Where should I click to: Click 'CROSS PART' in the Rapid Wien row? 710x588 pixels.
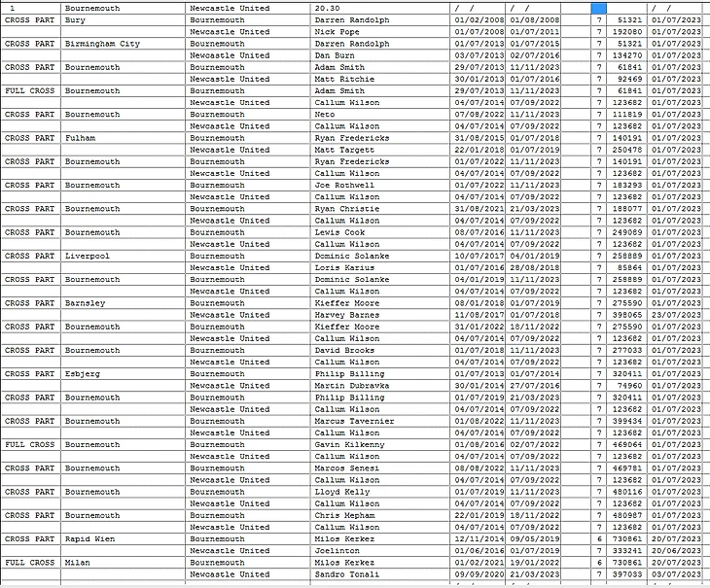pyautogui.click(x=30, y=538)
